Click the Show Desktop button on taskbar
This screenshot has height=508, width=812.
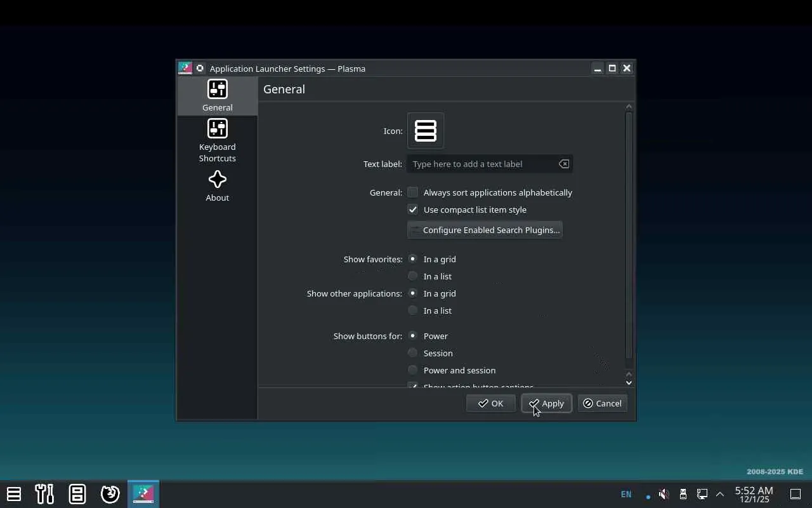click(796, 494)
